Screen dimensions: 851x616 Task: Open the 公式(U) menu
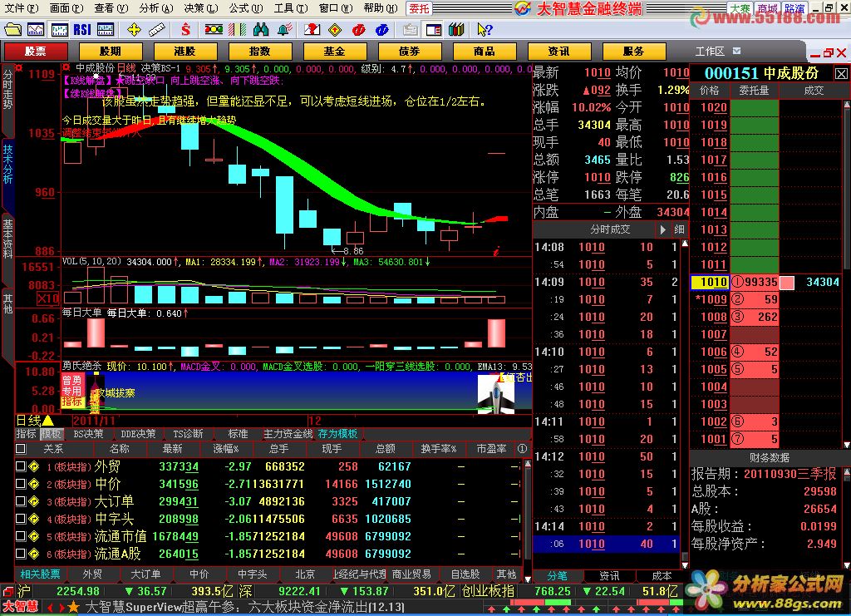(245, 8)
